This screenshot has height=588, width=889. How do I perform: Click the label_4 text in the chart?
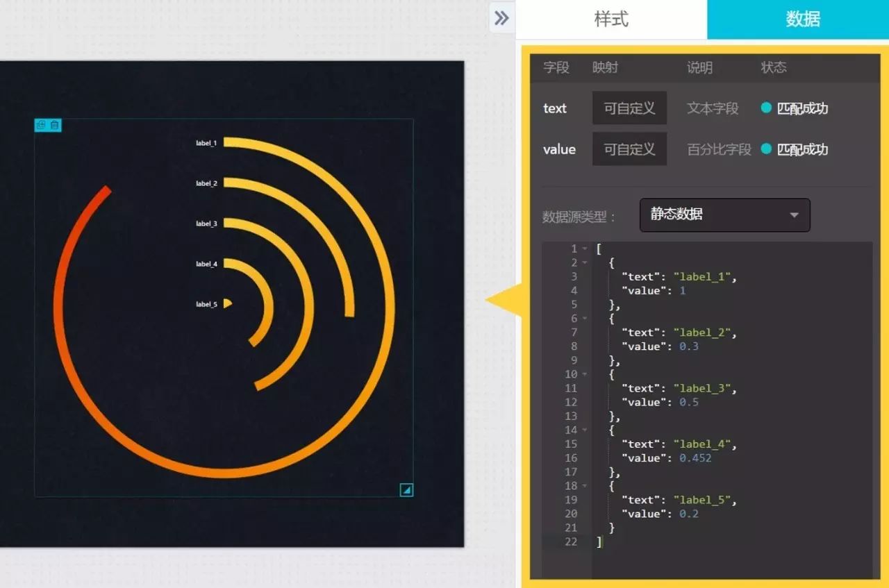(206, 264)
